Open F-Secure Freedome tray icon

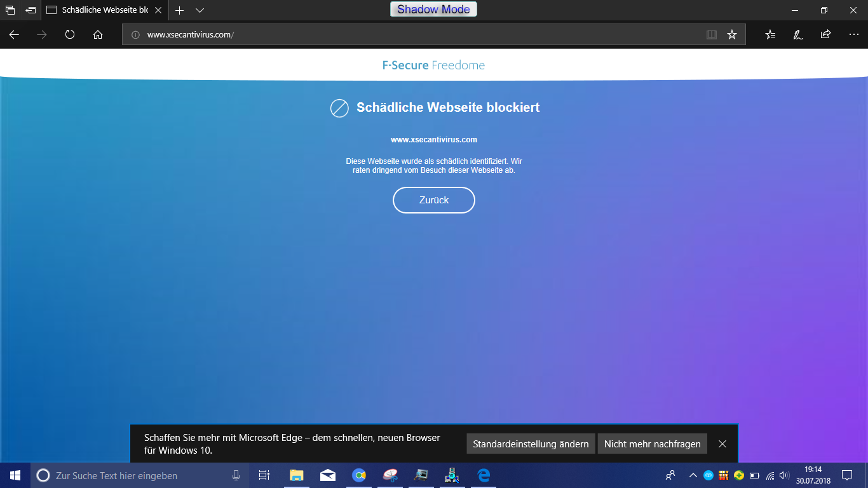point(709,475)
